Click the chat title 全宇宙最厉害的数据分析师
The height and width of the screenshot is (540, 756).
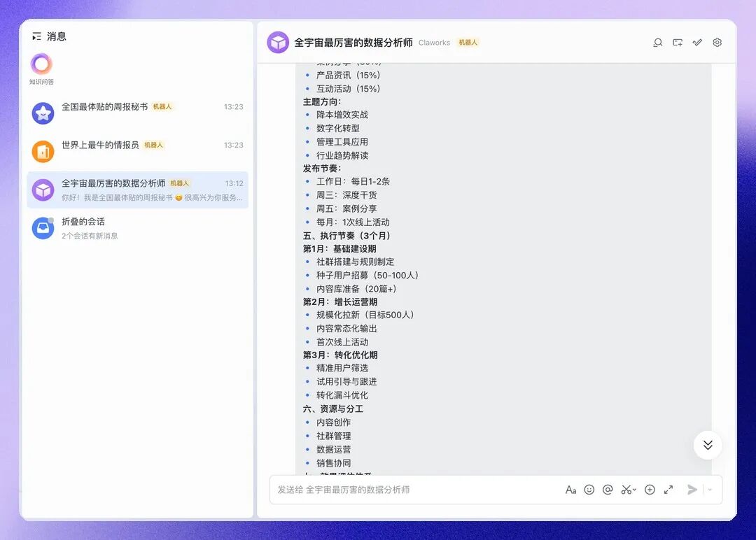click(x=353, y=43)
